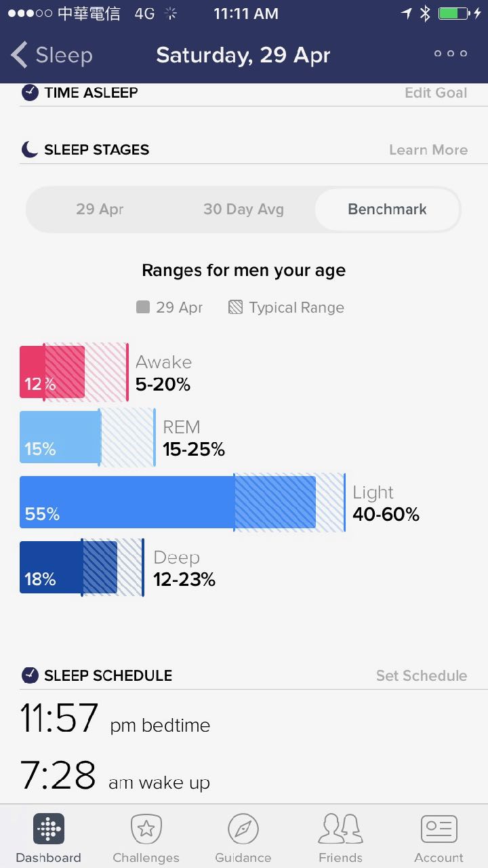488x868 pixels.
Task: Tap the 7:28 am wake up entry
Action: click(x=115, y=776)
